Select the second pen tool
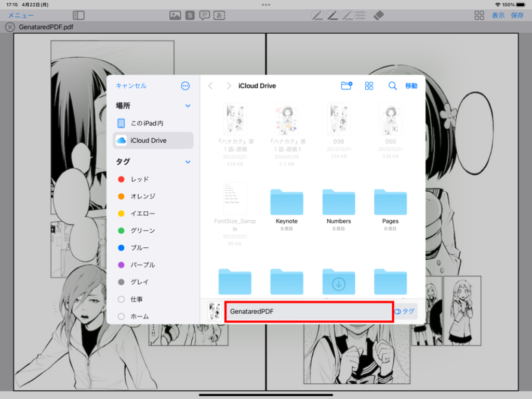Viewport: 532px width, 399px height. 332,15
